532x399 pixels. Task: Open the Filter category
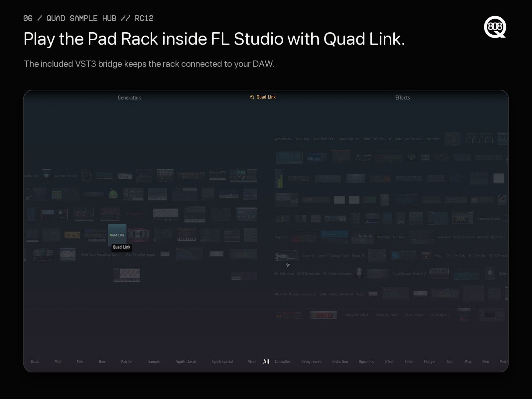click(x=409, y=362)
